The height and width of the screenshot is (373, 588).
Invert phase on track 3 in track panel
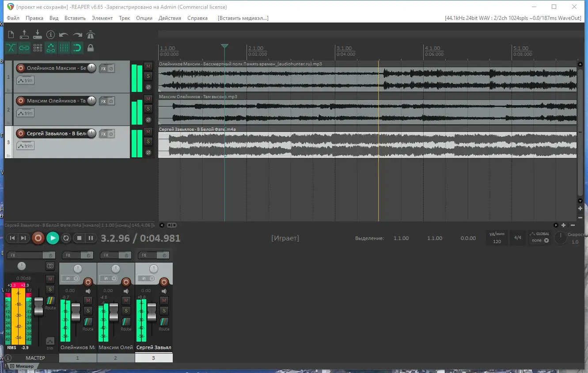[x=148, y=152]
